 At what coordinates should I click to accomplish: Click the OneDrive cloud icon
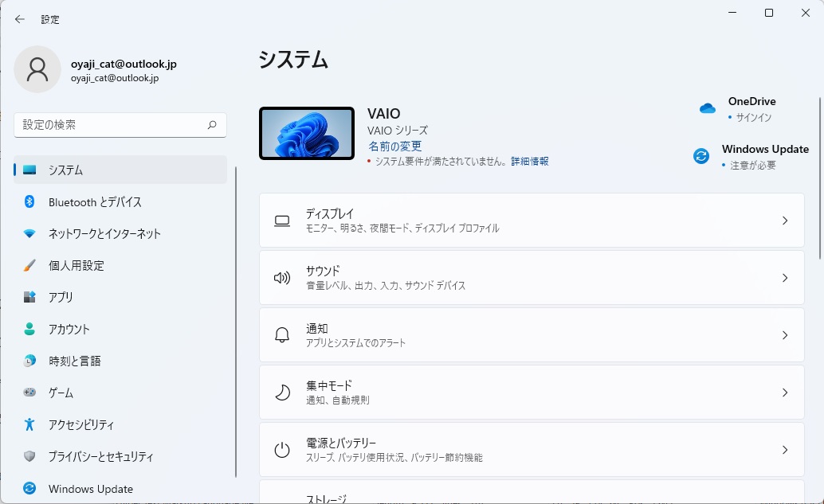[708, 108]
